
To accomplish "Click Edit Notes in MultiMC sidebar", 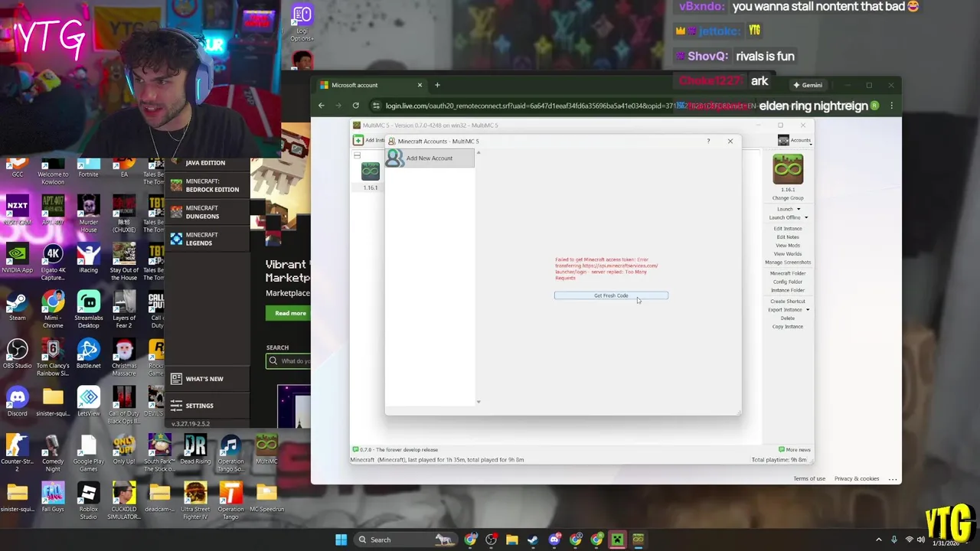I will tap(788, 237).
